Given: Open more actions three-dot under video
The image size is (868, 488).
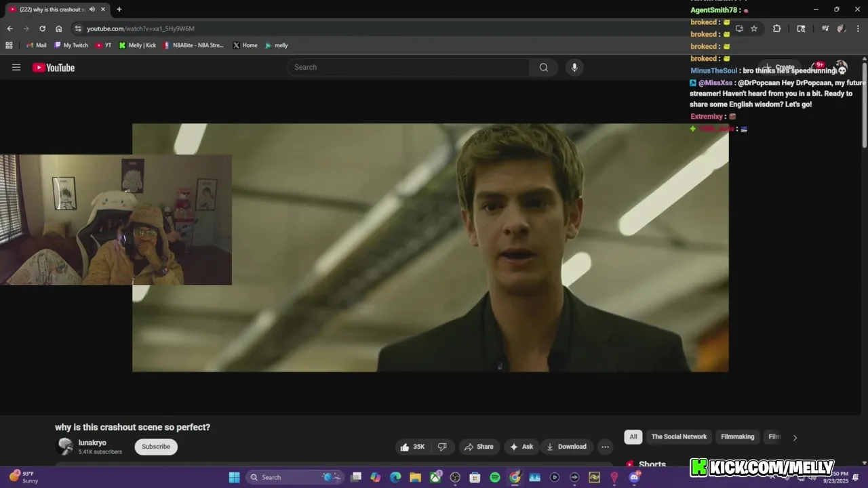Looking at the screenshot, I should 605,447.
